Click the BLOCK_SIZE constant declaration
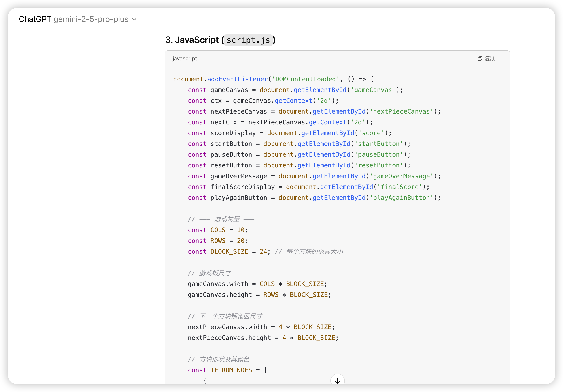Screen dimensions: 563x392 coord(229,252)
